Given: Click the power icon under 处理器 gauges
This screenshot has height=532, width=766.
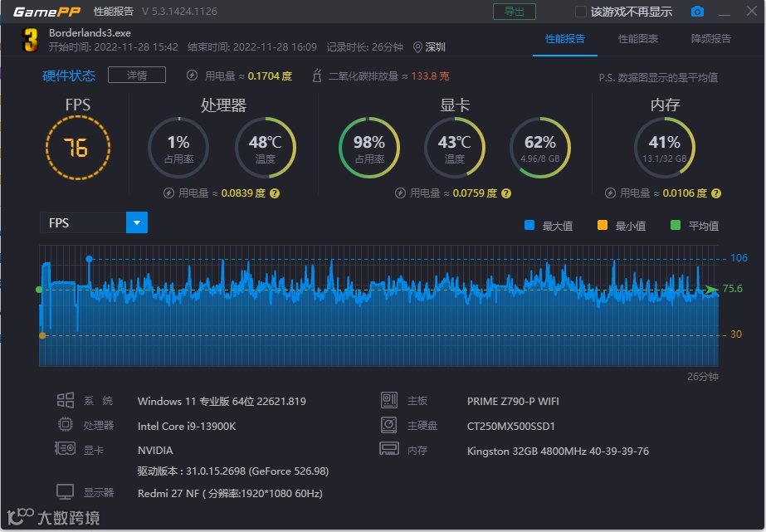Looking at the screenshot, I should click(169, 193).
